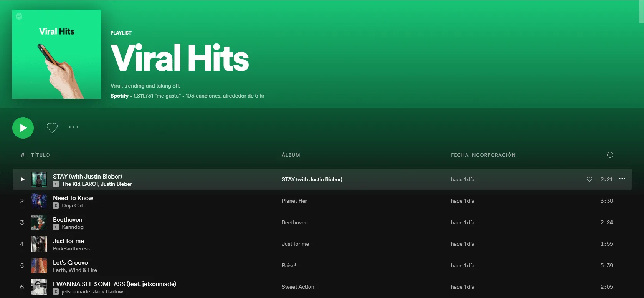Image resolution: width=644 pixels, height=298 pixels.
Task: Sort tracks by the duration clock icon
Action: pyautogui.click(x=610, y=155)
